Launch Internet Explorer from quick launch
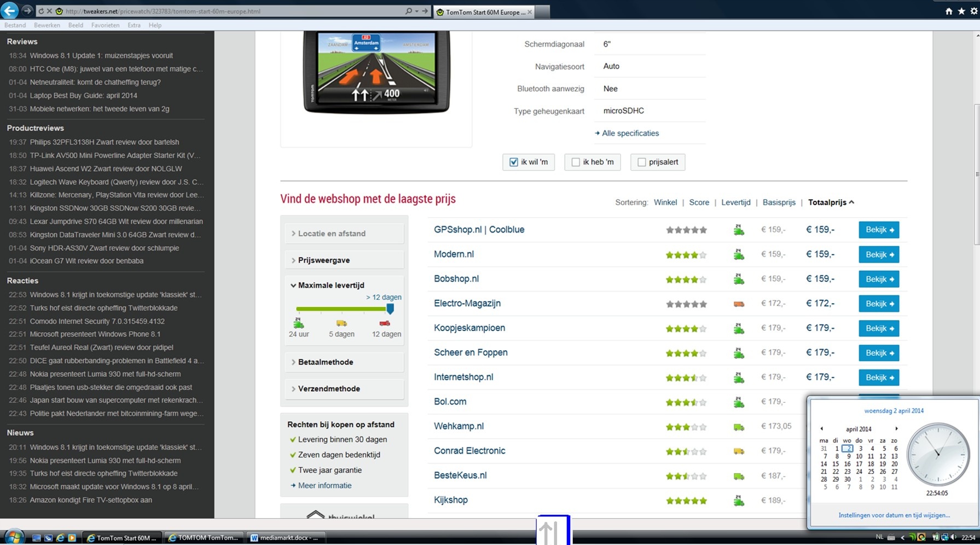This screenshot has width=980, height=545. coord(60,538)
